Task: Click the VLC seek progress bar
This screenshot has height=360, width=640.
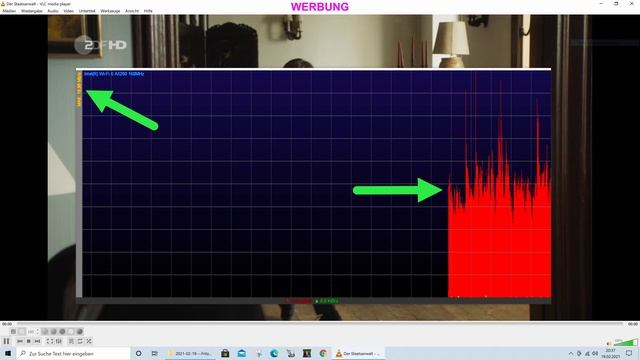Action: (x=320, y=324)
